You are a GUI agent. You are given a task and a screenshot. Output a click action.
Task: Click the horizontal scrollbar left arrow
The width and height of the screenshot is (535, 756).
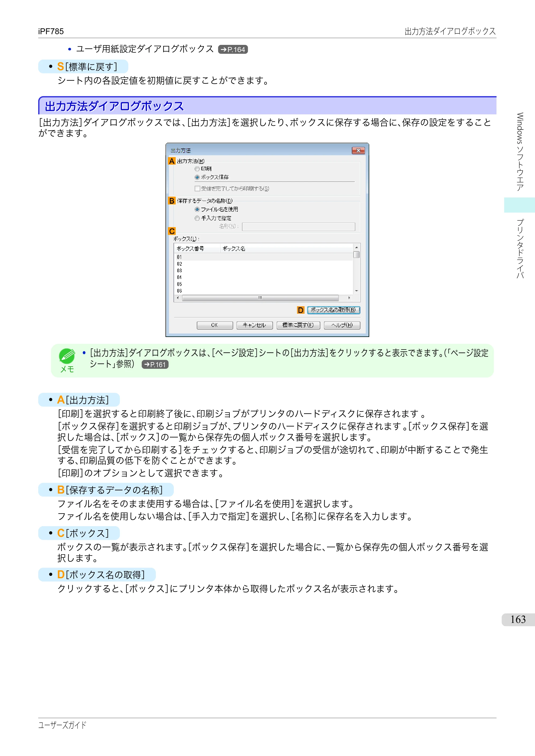(x=178, y=298)
